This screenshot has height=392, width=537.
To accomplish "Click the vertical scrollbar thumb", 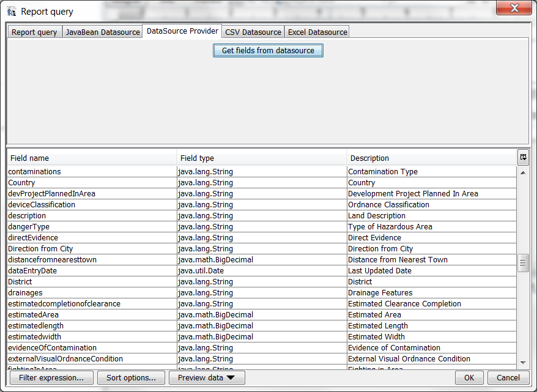I will [x=523, y=264].
